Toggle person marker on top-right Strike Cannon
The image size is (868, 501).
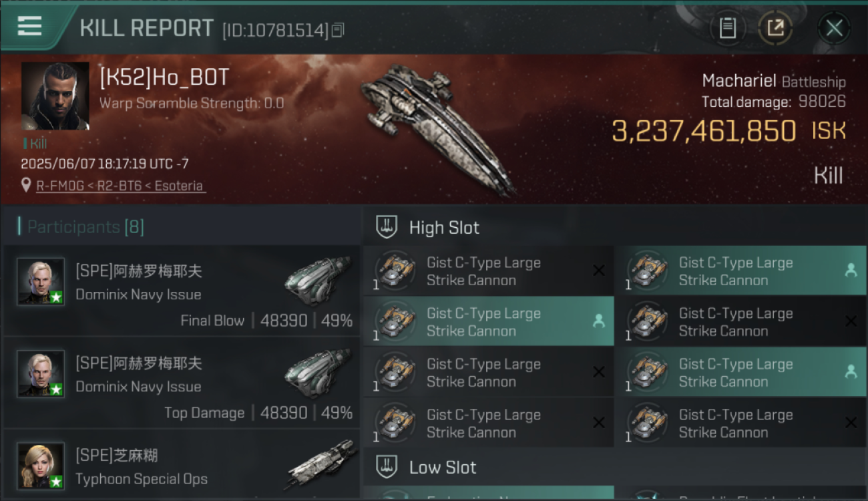[851, 271]
